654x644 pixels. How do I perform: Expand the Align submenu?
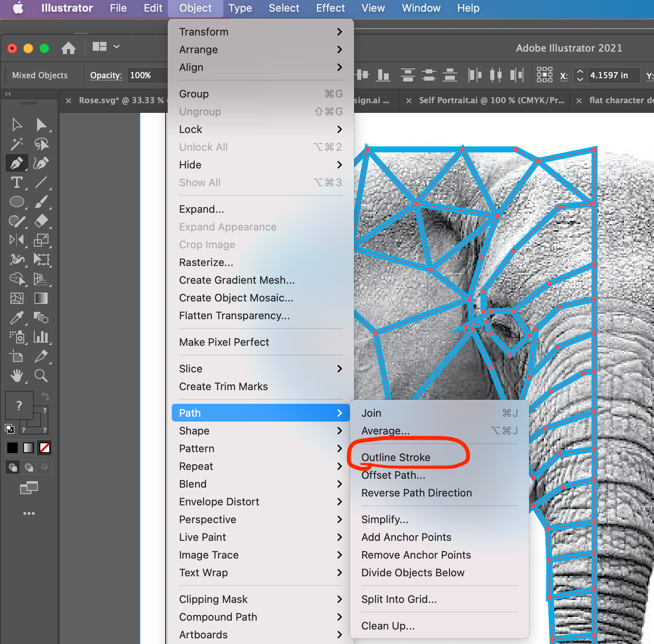coord(260,67)
